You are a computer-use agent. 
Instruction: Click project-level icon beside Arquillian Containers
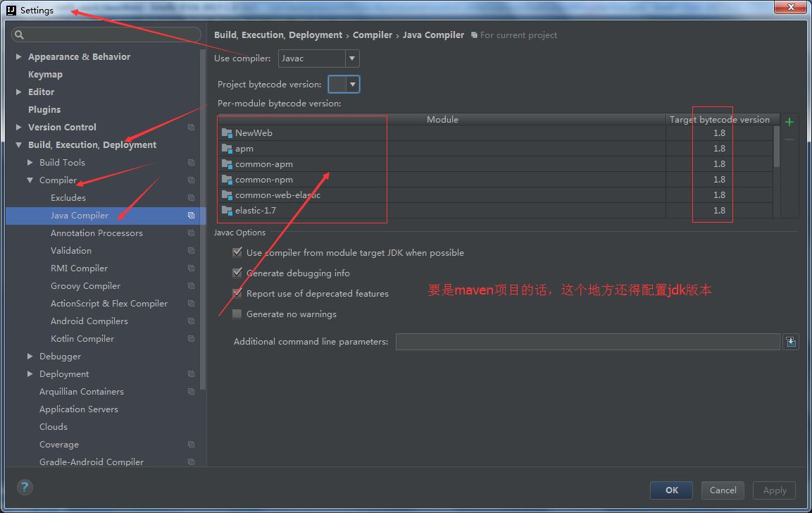pos(191,391)
